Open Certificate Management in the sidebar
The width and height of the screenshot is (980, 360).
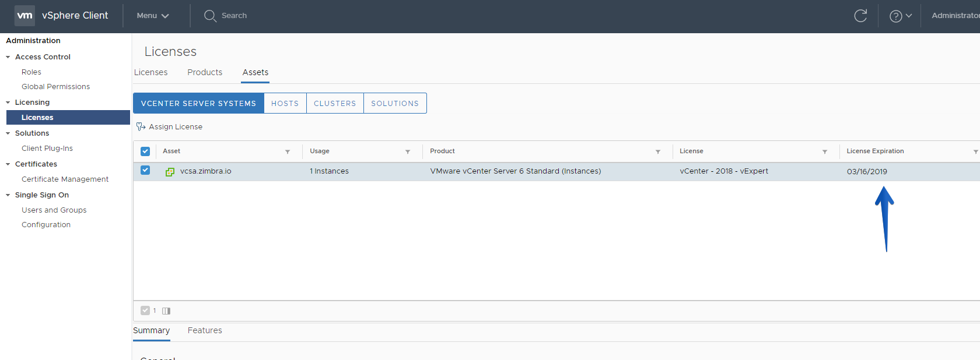coord(65,179)
